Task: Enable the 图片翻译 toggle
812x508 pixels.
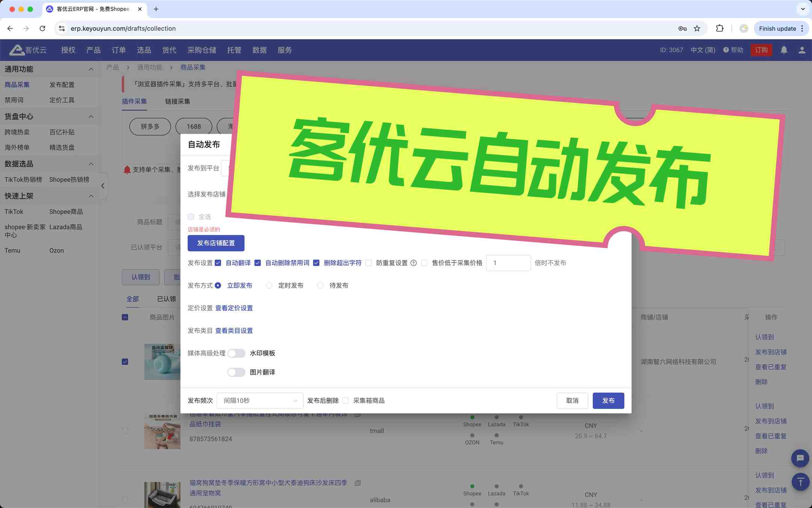Action: pyautogui.click(x=236, y=372)
